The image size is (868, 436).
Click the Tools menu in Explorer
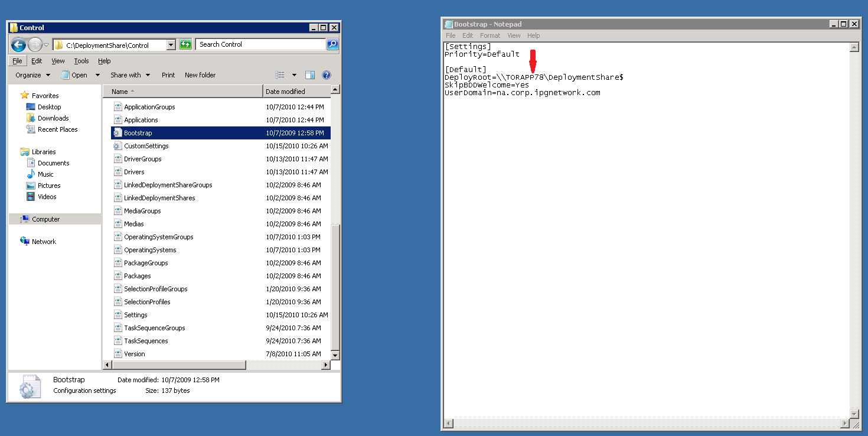pyautogui.click(x=81, y=60)
